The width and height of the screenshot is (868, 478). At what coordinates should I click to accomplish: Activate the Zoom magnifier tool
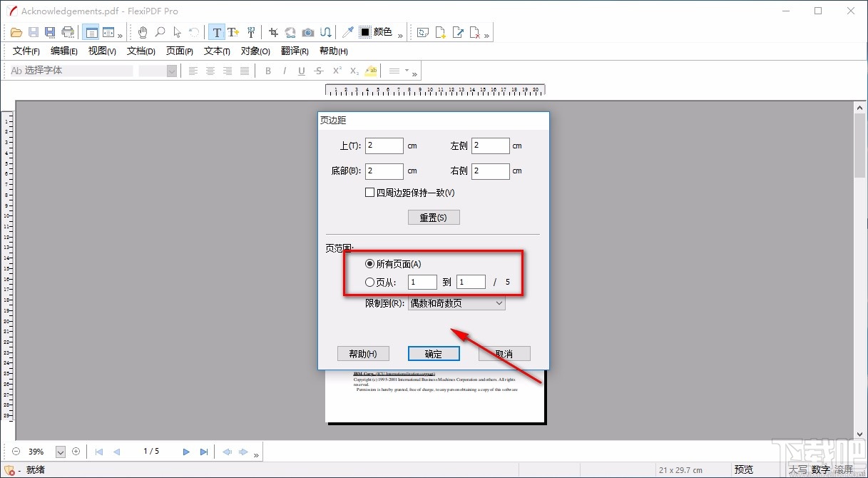pyautogui.click(x=160, y=32)
